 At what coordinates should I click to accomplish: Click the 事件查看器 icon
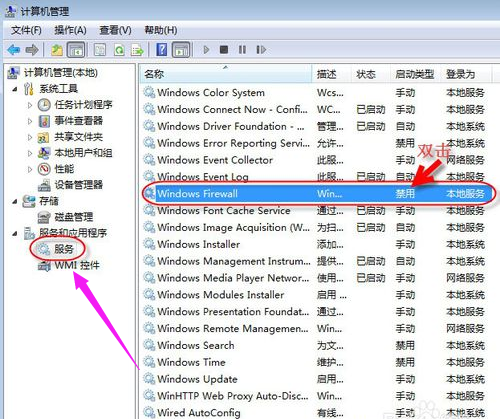[44, 121]
